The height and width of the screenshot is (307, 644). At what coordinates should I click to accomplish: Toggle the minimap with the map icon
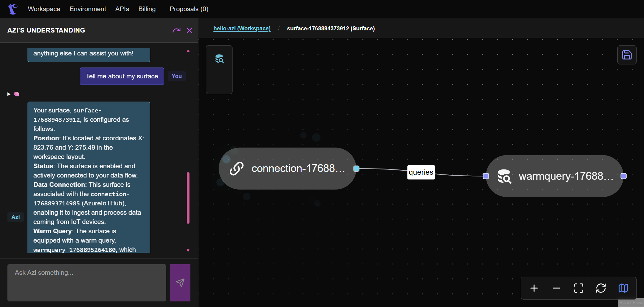click(623, 288)
